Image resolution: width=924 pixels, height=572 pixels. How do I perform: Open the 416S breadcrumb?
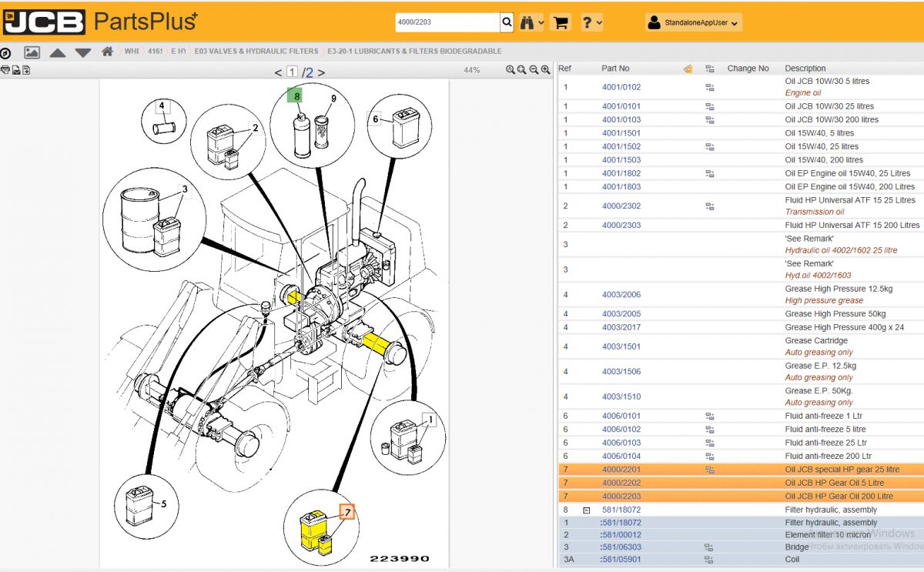point(155,52)
